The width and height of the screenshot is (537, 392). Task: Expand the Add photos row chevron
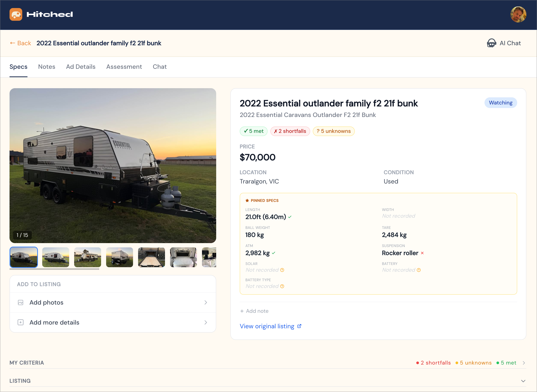pos(206,303)
